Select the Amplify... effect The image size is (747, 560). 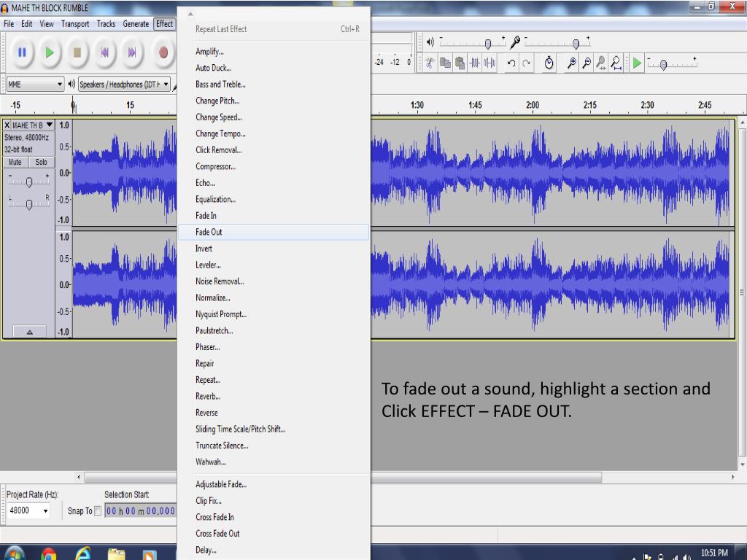274,52
